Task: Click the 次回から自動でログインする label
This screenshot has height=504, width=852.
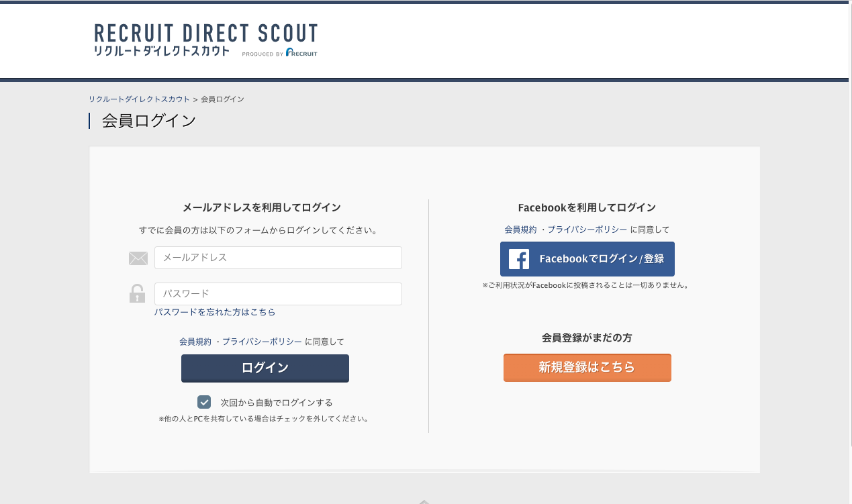Action: click(277, 403)
